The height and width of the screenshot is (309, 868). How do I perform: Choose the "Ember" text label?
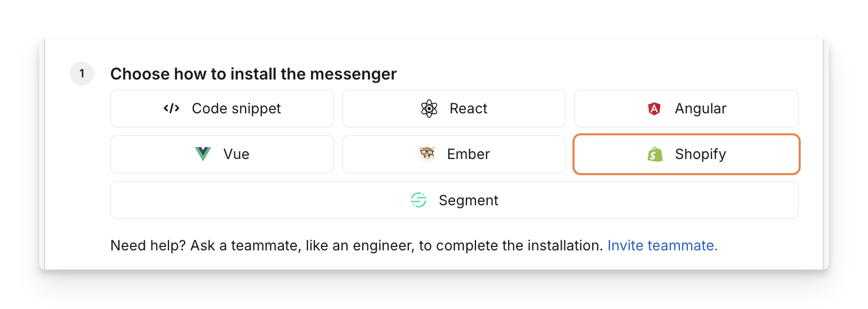pos(468,154)
